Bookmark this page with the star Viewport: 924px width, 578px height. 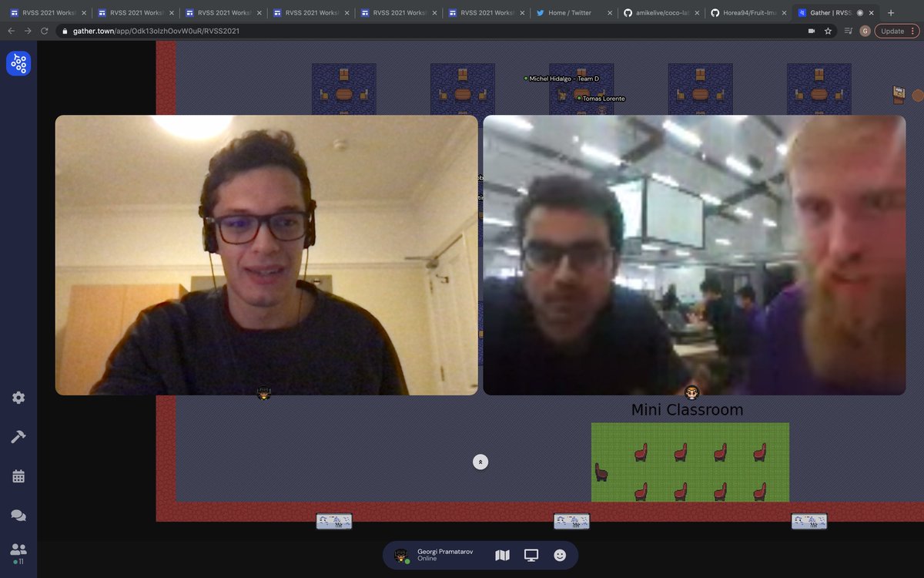[x=828, y=31]
